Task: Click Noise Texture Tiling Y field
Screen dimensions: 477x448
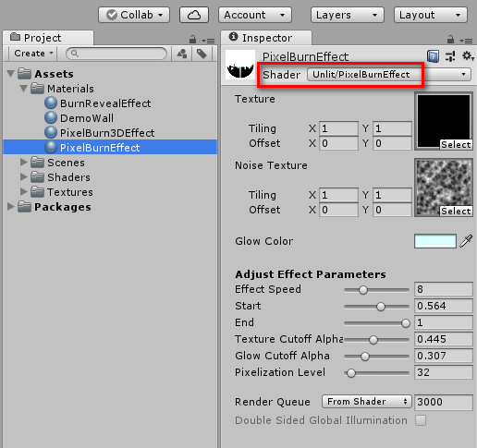Action: point(392,195)
